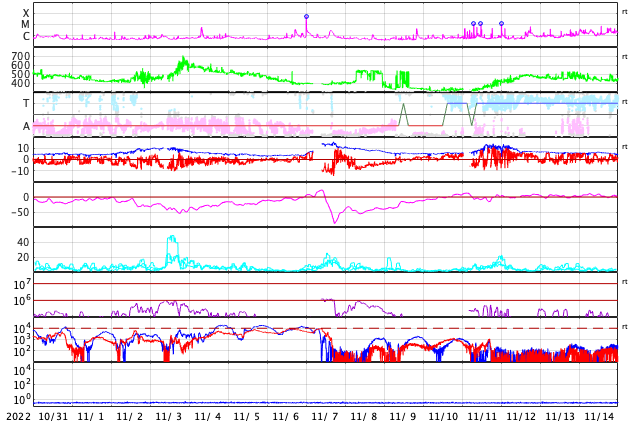
Task: Click the X-class flare marker on 11/6
Action: point(306,17)
